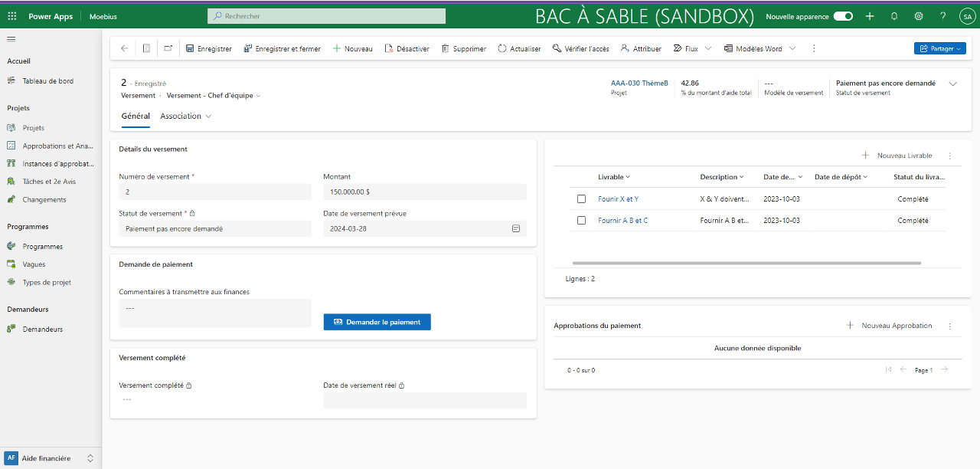Open record in a new window
980x469 pixels.
pos(168,48)
